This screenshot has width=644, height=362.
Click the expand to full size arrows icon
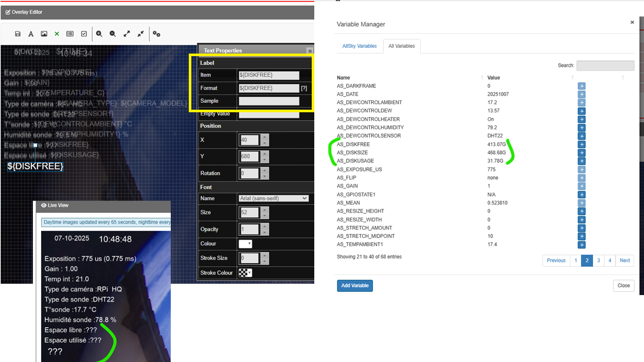point(127,34)
